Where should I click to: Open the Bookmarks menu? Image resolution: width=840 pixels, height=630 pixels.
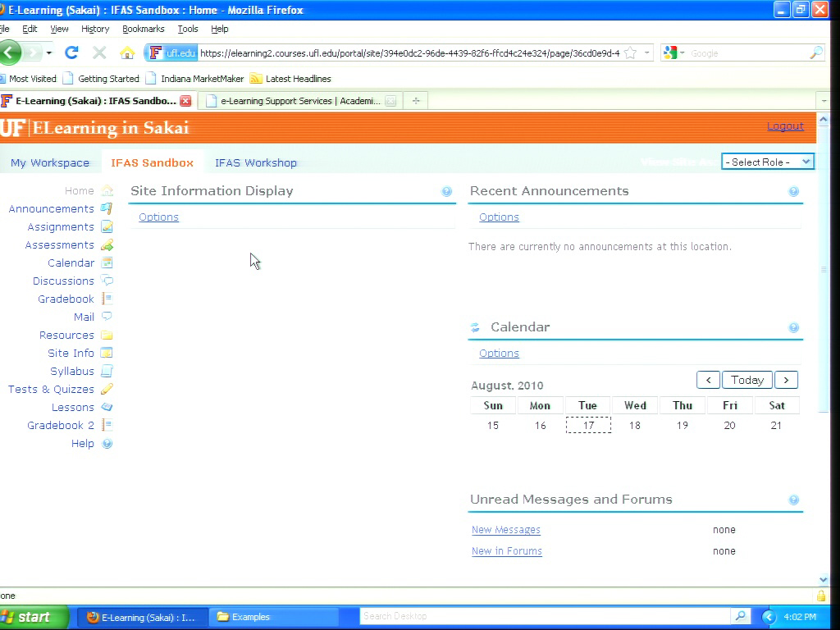(x=143, y=29)
